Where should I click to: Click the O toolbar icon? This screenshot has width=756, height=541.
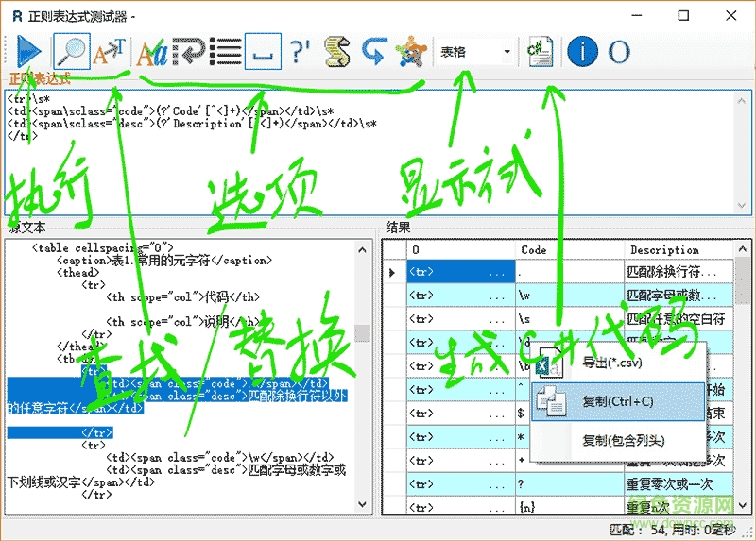(x=619, y=52)
